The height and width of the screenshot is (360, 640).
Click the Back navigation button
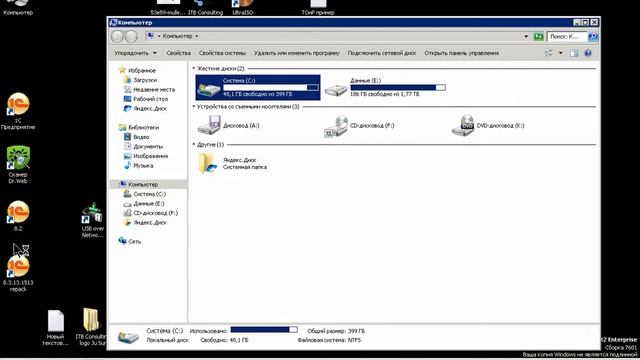pos(117,37)
